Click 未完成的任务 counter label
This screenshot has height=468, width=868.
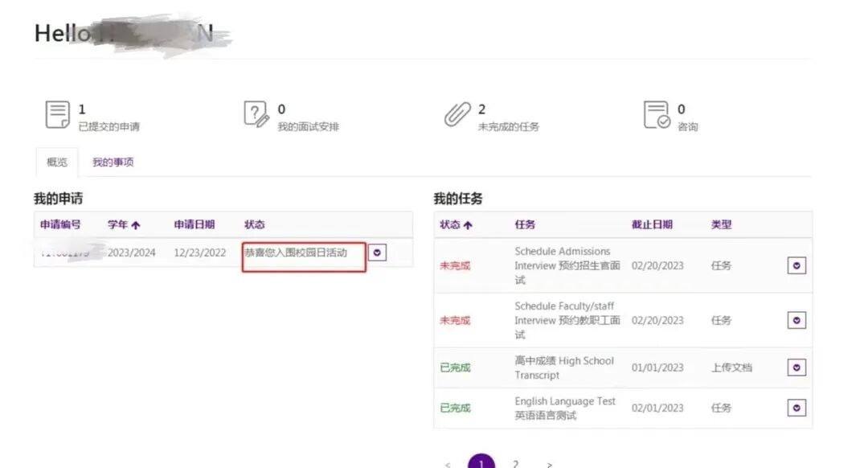[509, 127]
